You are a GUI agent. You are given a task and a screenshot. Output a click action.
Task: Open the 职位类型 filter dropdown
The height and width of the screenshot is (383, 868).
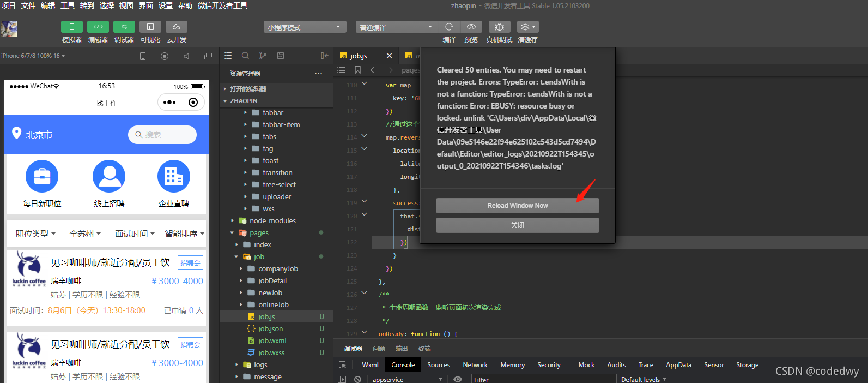tap(35, 234)
